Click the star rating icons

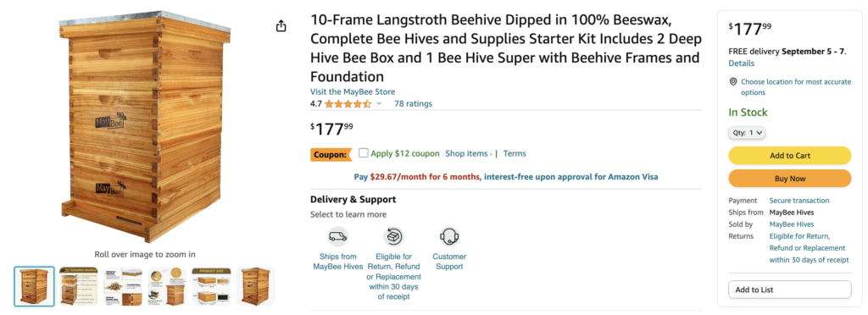[x=348, y=104]
